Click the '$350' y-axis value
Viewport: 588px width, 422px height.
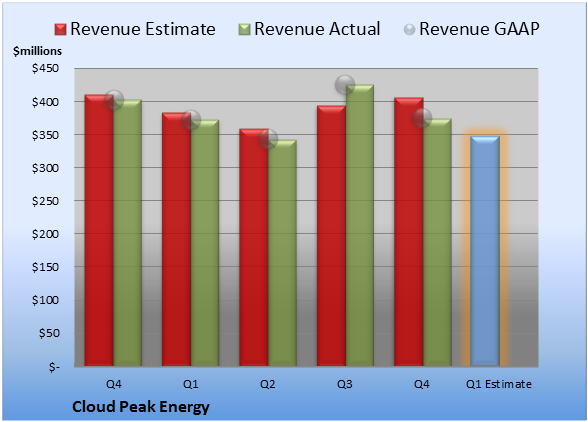tap(45, 135)
